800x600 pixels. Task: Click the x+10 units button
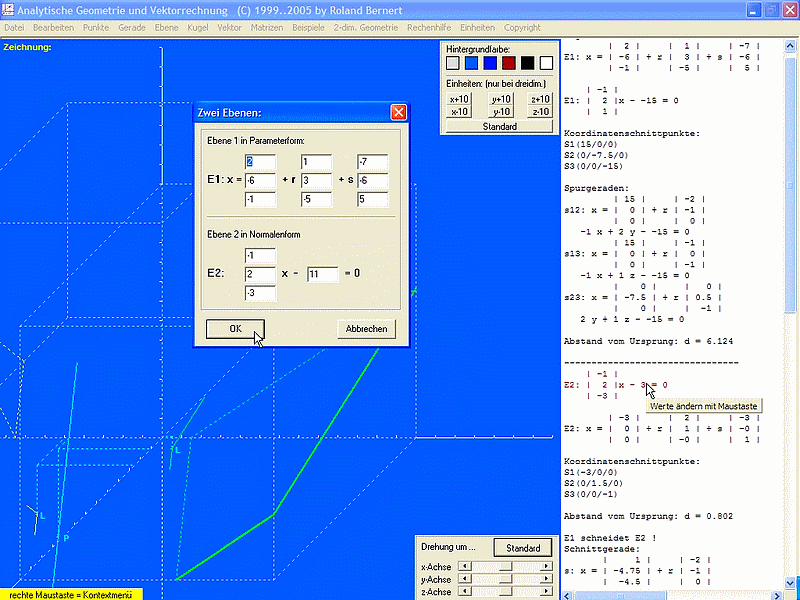point(459,99)
